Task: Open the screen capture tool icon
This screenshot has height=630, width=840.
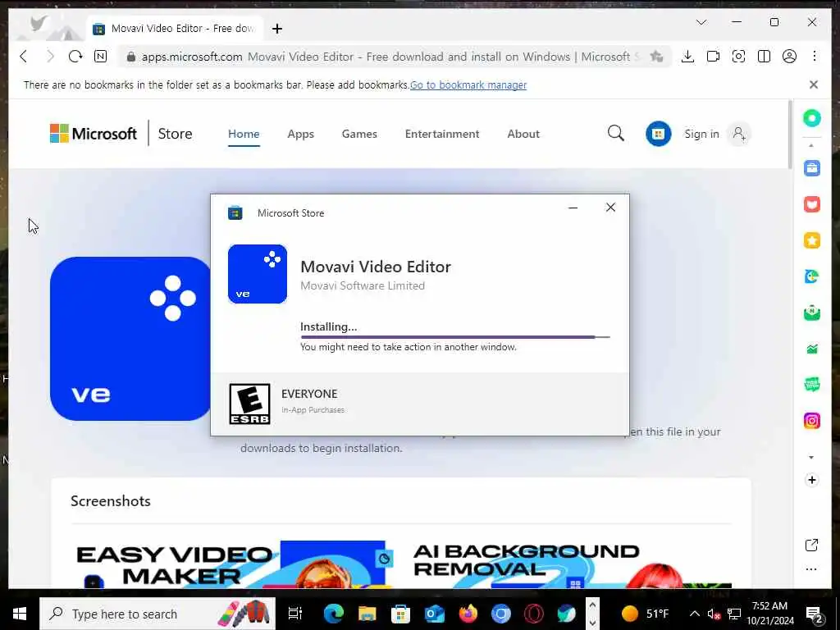Action: [x=738, y=57]
